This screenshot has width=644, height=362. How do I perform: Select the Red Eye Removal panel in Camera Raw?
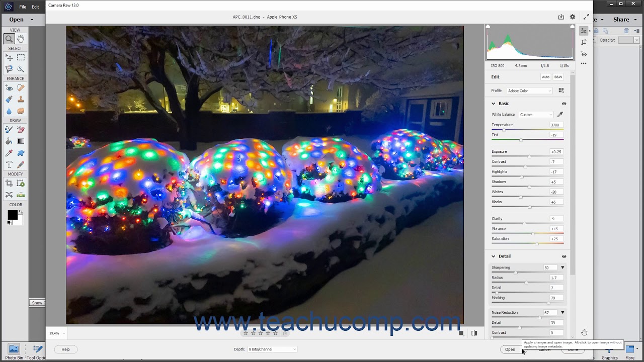click(x=584, y=54)
